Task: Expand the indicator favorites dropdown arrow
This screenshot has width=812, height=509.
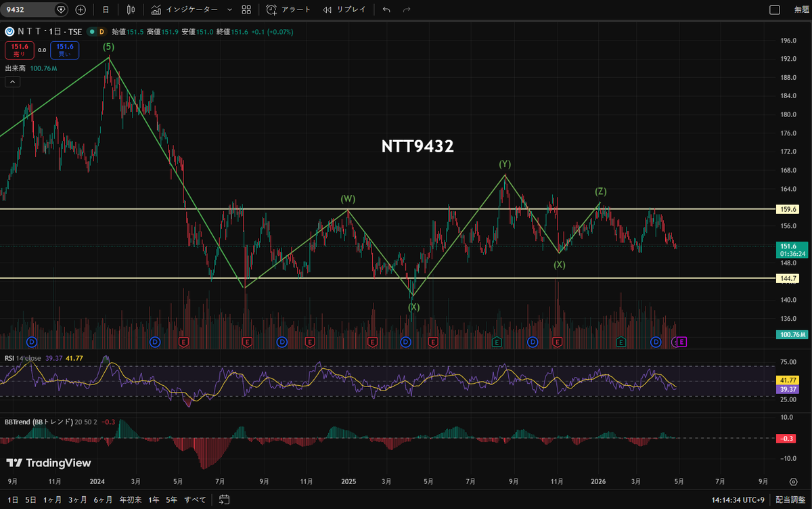Action: pos(229,9)
